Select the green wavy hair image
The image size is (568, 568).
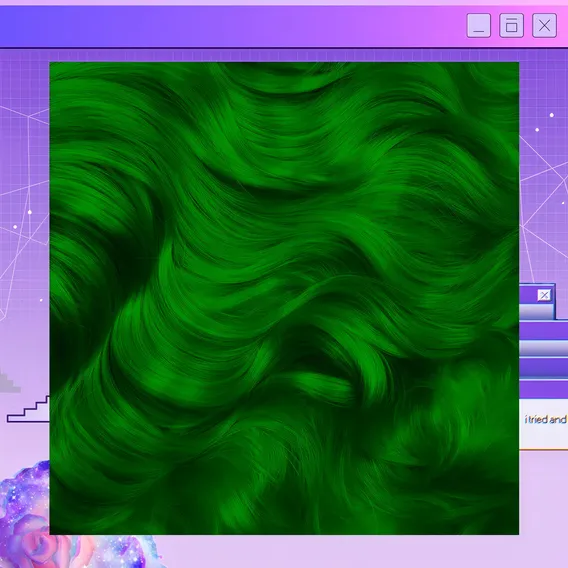(x=284, y=298)
